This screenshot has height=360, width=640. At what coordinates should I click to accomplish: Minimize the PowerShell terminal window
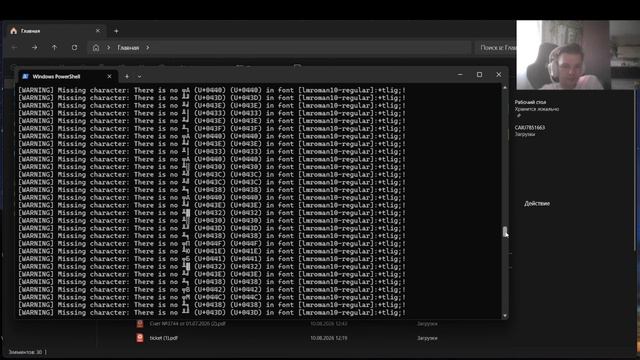click(460, 75)
